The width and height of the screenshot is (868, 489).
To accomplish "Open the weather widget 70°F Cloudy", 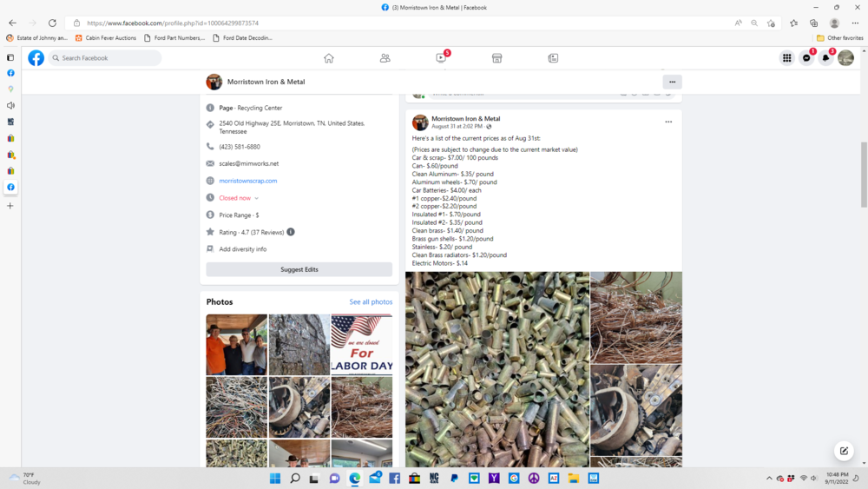I will pyautogui.click(x=25, y=478).
